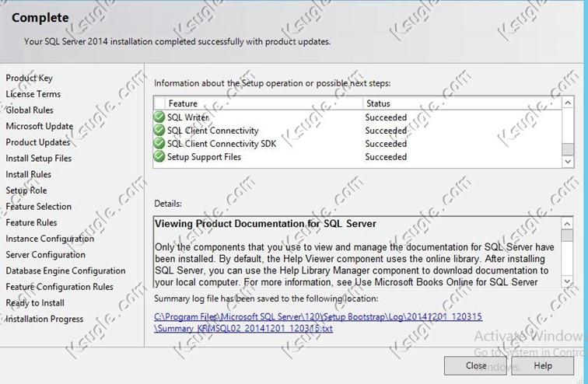
Task: Click the Succeeded status for SQL Writer
Action: [386, 117]
